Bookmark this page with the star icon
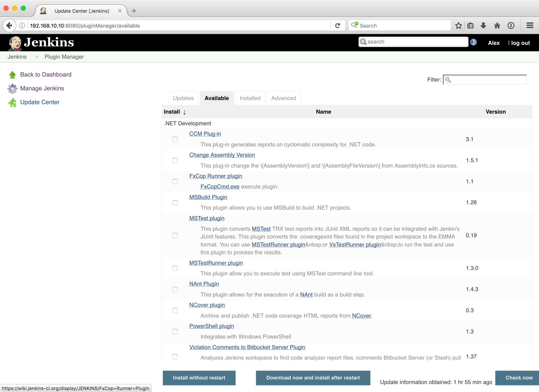The width and height of the screenshot is (539, 392). (x=458, y=25)
